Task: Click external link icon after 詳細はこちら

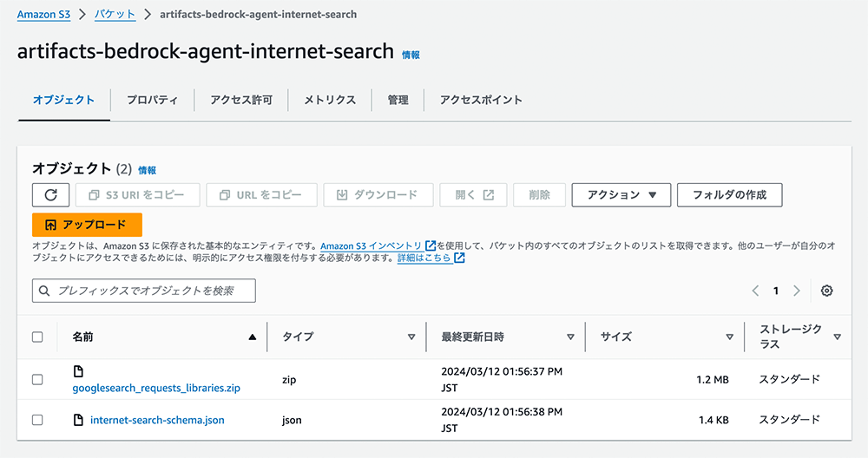Action: pyautogui.click(x=459, y=258)
